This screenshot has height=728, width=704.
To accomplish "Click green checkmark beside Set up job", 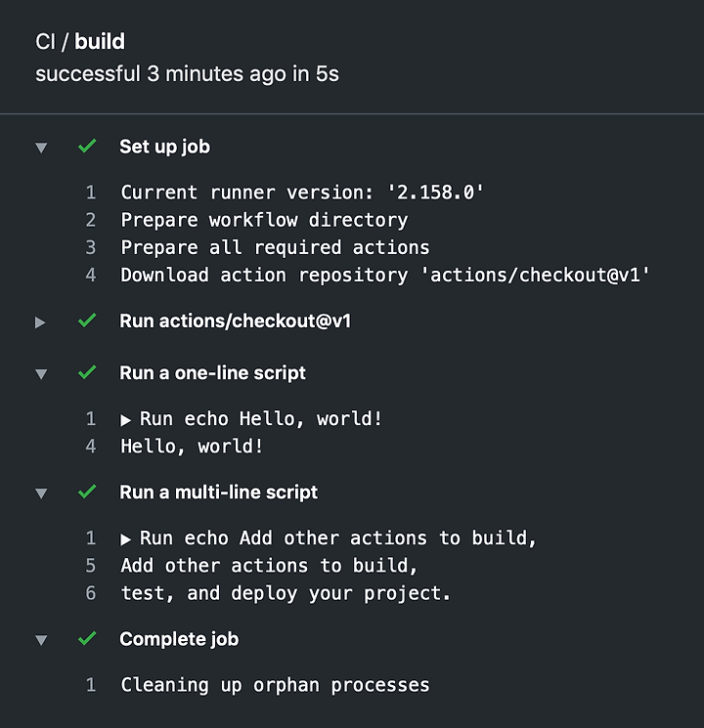I will point(87,146).
